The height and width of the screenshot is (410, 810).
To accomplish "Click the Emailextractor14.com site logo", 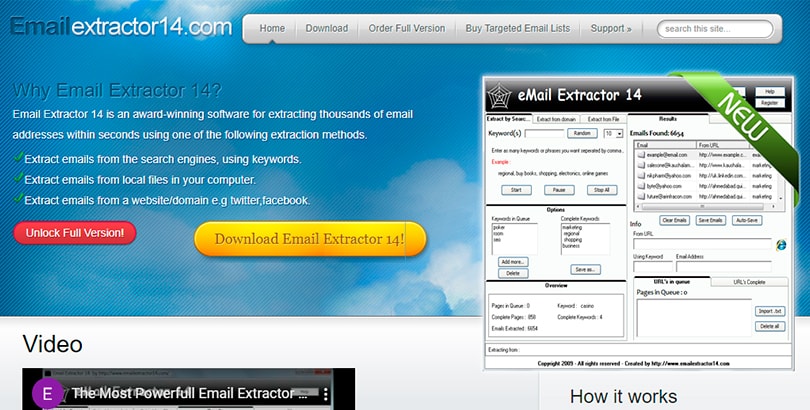I will pyautogui.click(x=121, y=26).
